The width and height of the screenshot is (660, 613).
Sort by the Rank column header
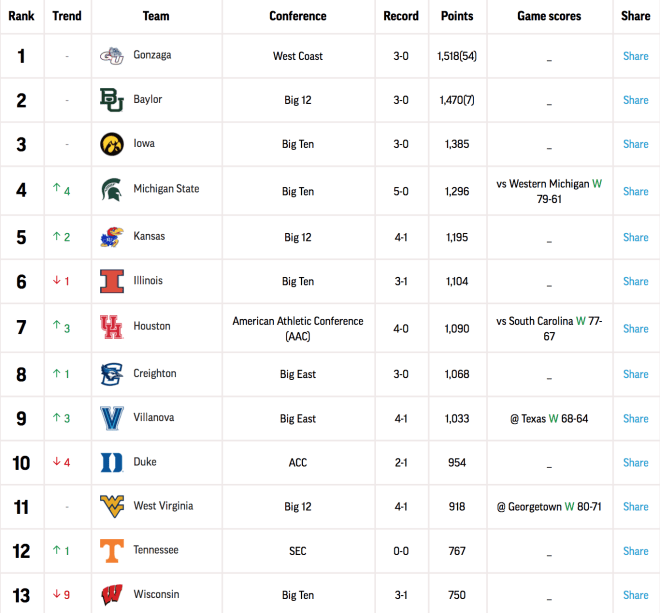(21, 16)
